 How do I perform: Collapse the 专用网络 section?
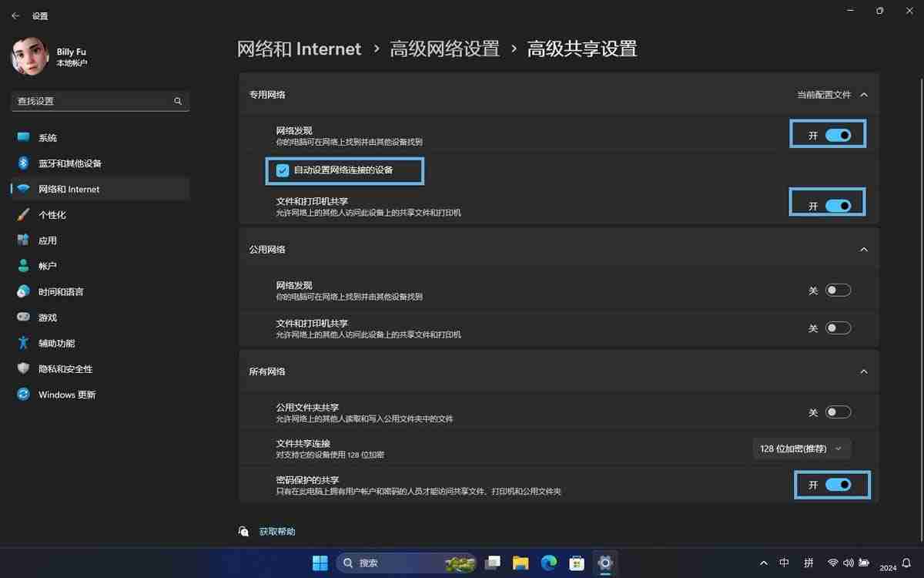pyautogui.click(x=863, y=94)
